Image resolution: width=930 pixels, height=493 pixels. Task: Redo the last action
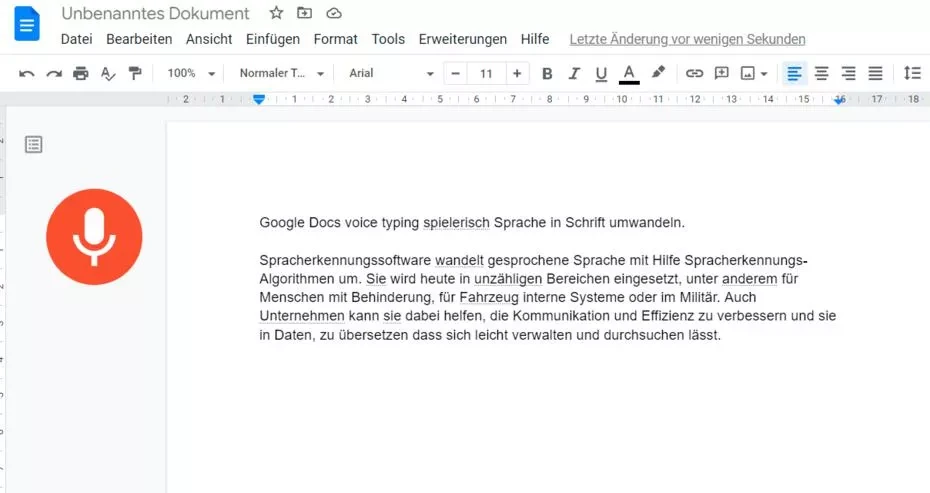(54, 74)
